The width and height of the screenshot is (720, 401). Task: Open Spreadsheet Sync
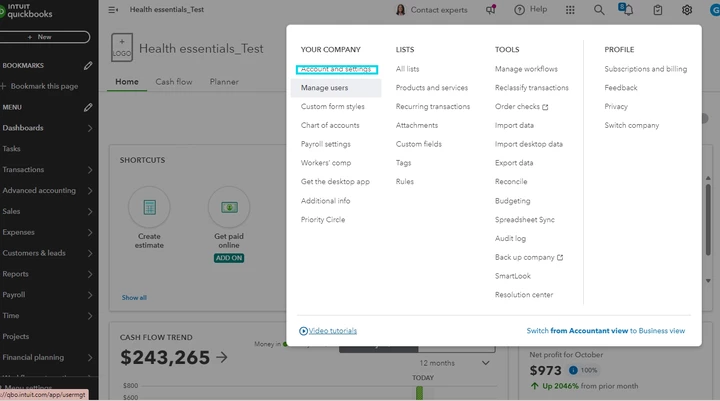524,220
